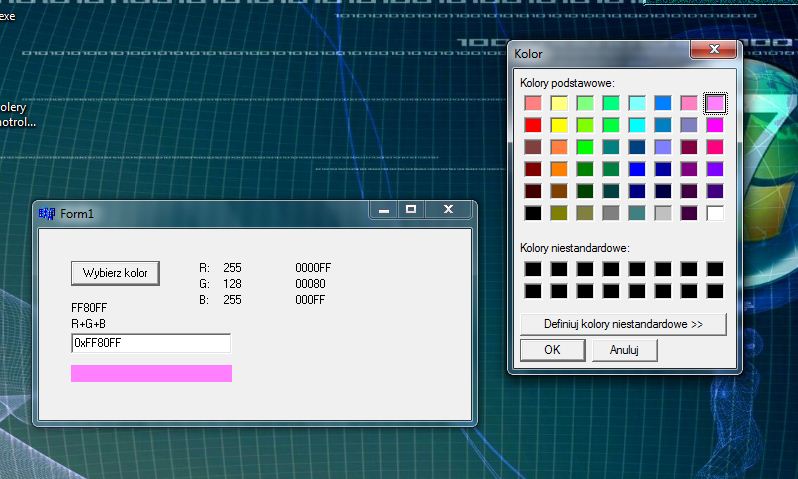Select the bright cyan swatch
This screenshot has height=479, width=798.
[x=637, y=125]
